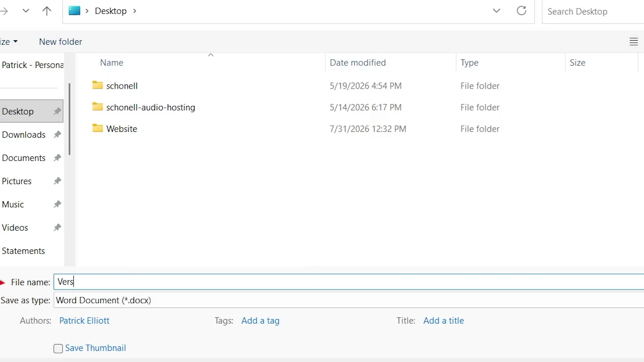Viewport: 644px width, 362px height.
Task: Select the Patrick - Personal entry in the sidebar
Action: (32, 65)
